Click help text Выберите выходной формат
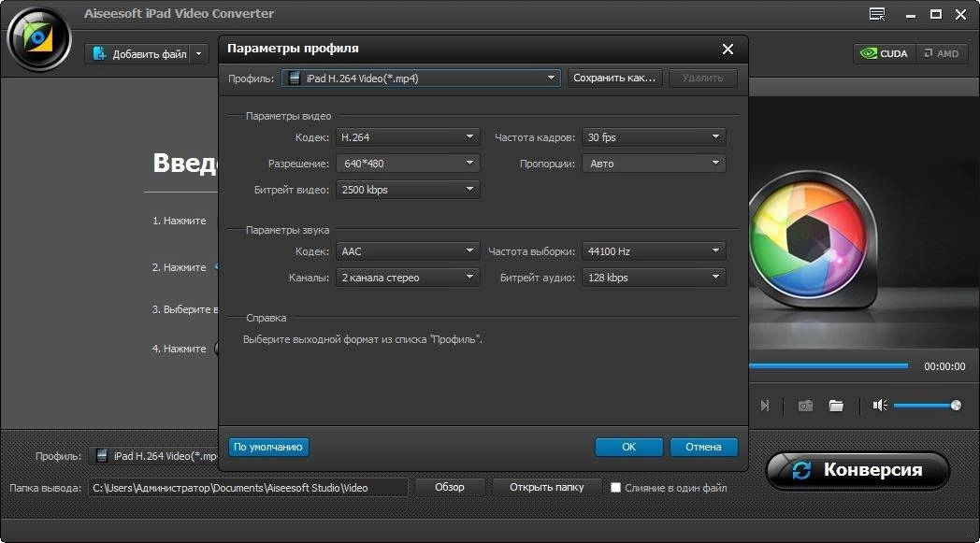The height and width of the screenshot is (543, 980). click(x=363, y=339)
